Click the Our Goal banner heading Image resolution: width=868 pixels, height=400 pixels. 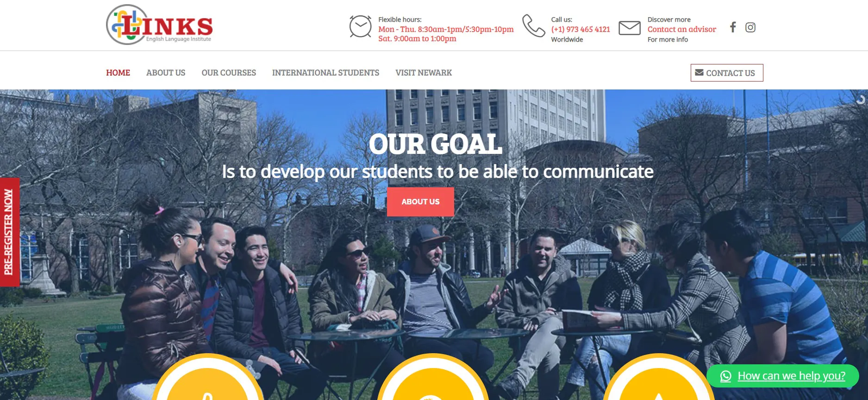tap(435, 144)
